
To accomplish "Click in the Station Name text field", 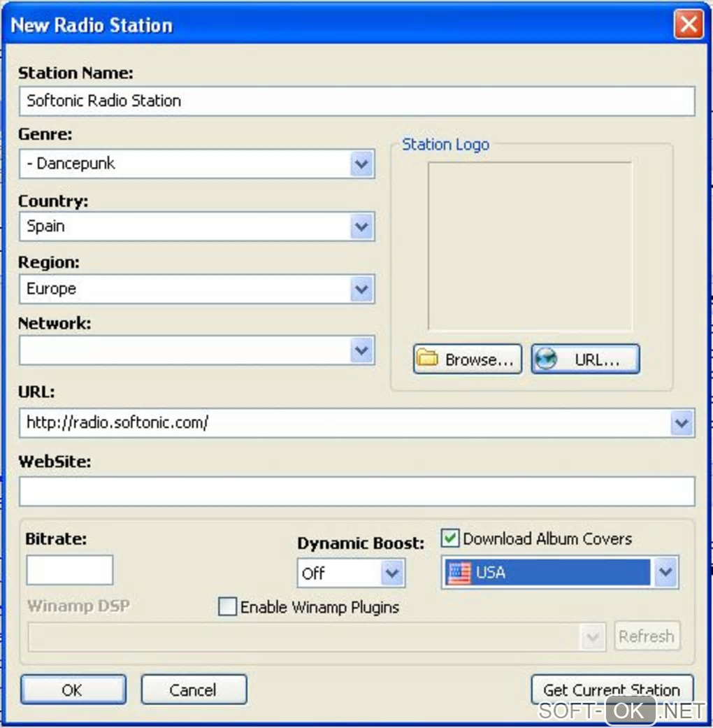I will click(357, 101).
